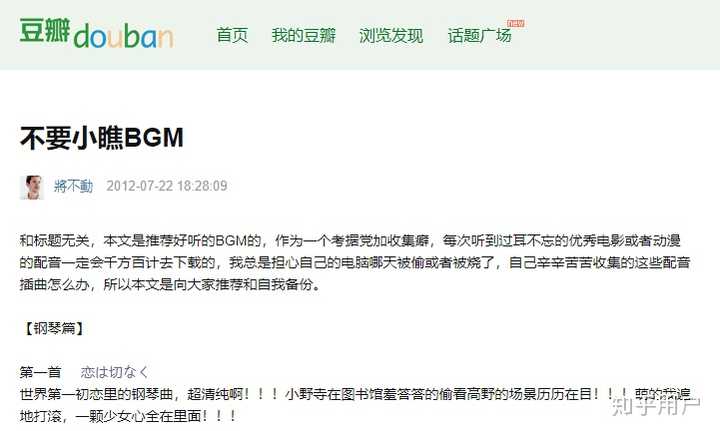Click the title 不要小瞧BGM
720x431 pixels.
pos(101,137)
